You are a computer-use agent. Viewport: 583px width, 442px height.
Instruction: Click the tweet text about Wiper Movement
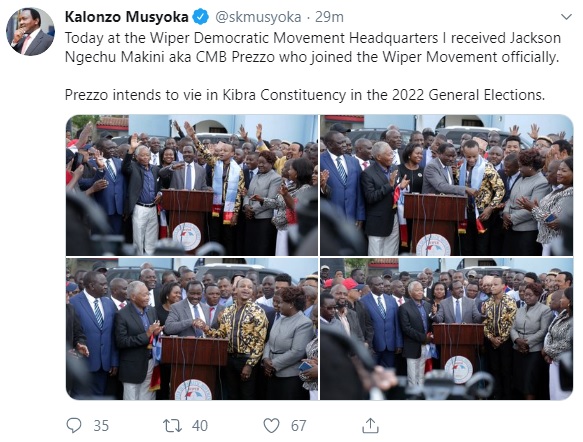(x=313, y=48)
